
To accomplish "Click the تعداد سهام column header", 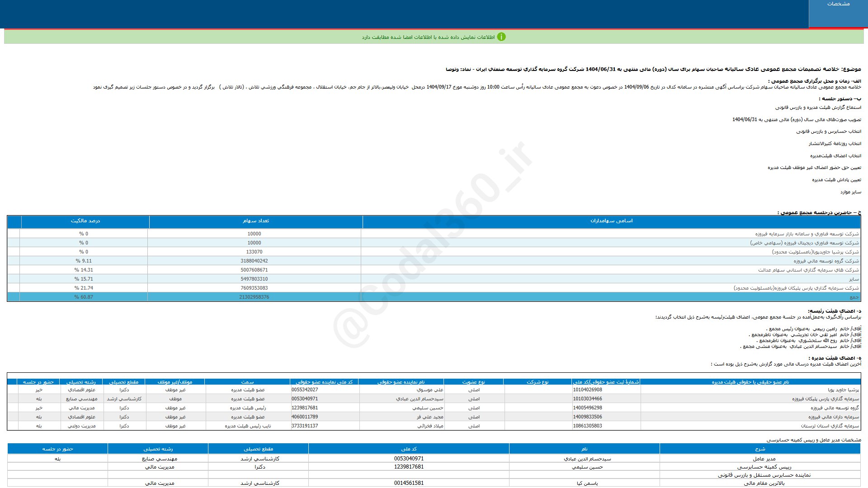I will (x=256, y=221).
